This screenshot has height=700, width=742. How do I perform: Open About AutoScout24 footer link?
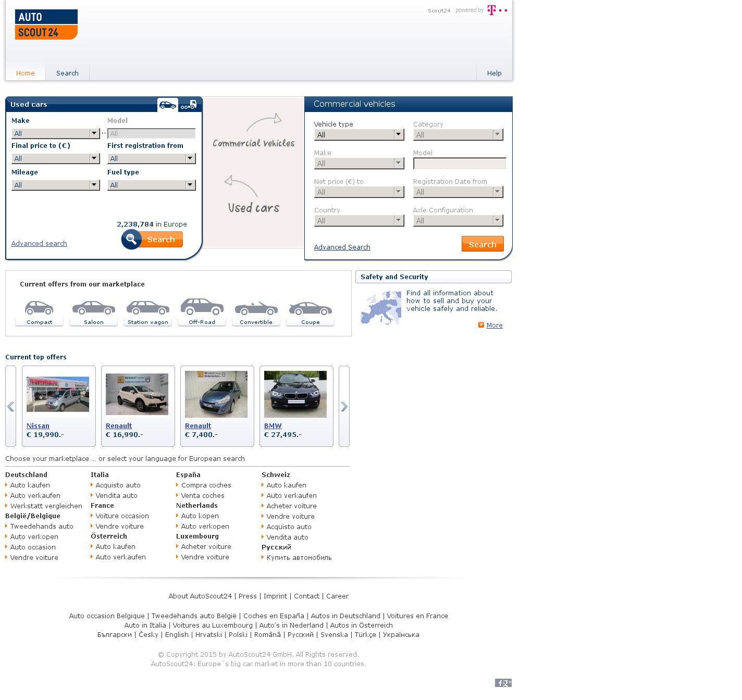200,596
